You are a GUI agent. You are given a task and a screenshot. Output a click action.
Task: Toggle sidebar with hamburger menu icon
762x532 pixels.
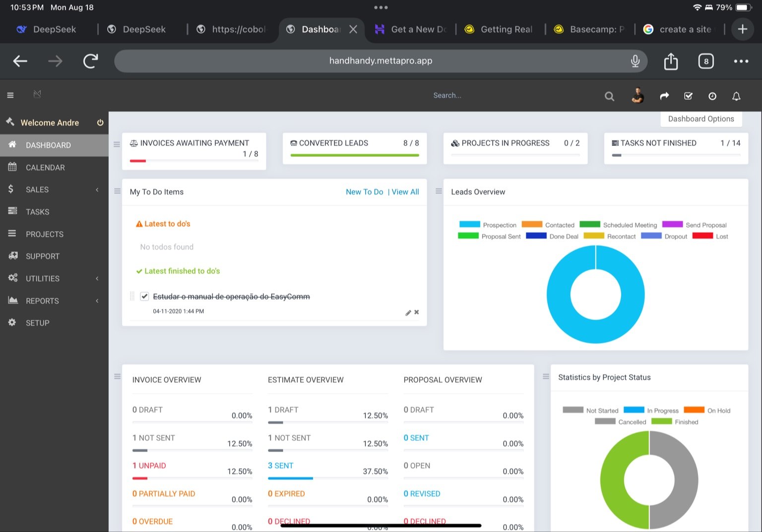pyautogui.click(x=10, y=95)
